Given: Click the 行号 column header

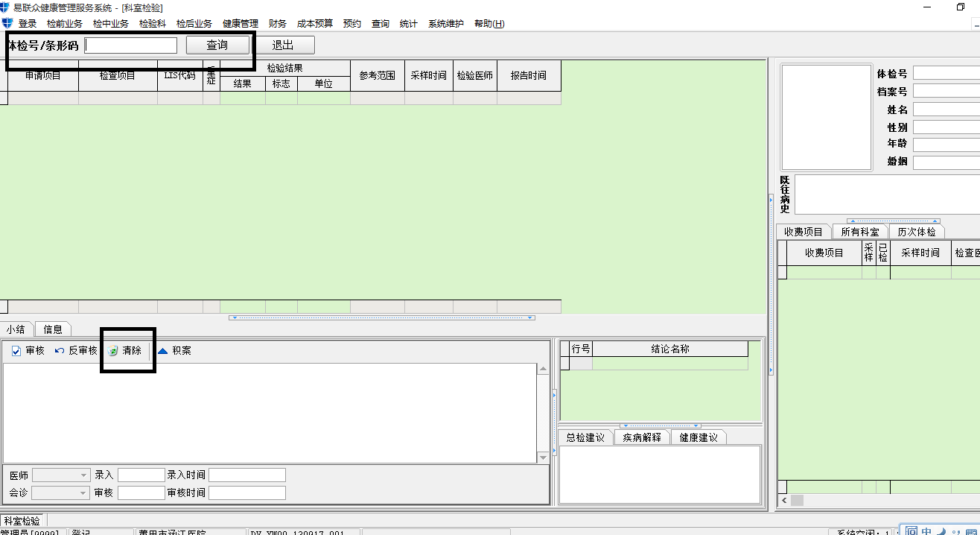Looking at the screenshot, I should [x=581, y=349].
